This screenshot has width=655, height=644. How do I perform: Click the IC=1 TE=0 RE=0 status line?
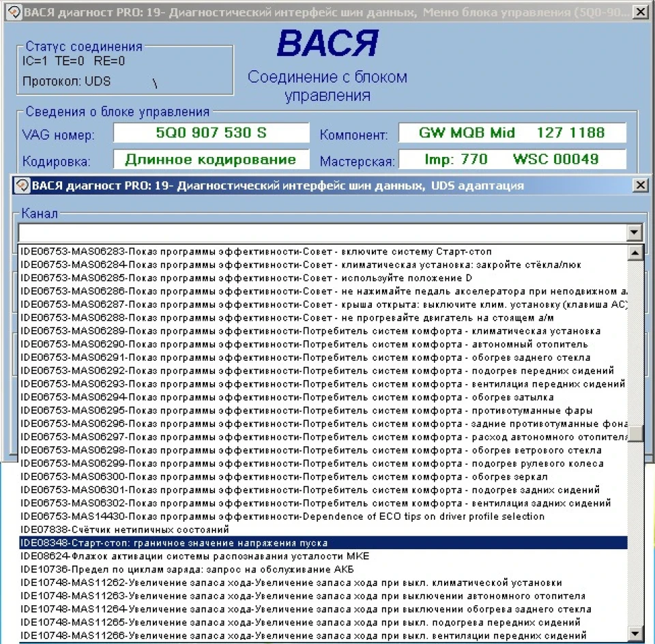[74, 61]
